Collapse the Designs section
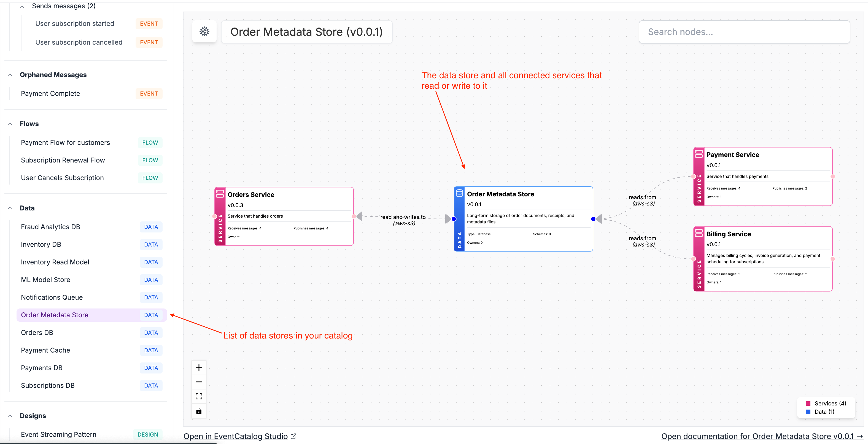This screenshot has height=444, width=868. (10, 416)
